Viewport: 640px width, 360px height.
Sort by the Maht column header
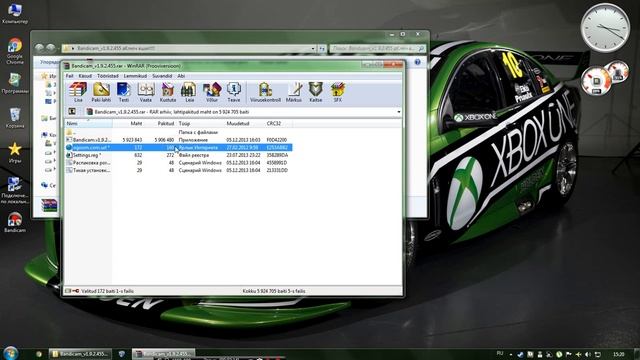pyautogui.click(x=128, y=123)
